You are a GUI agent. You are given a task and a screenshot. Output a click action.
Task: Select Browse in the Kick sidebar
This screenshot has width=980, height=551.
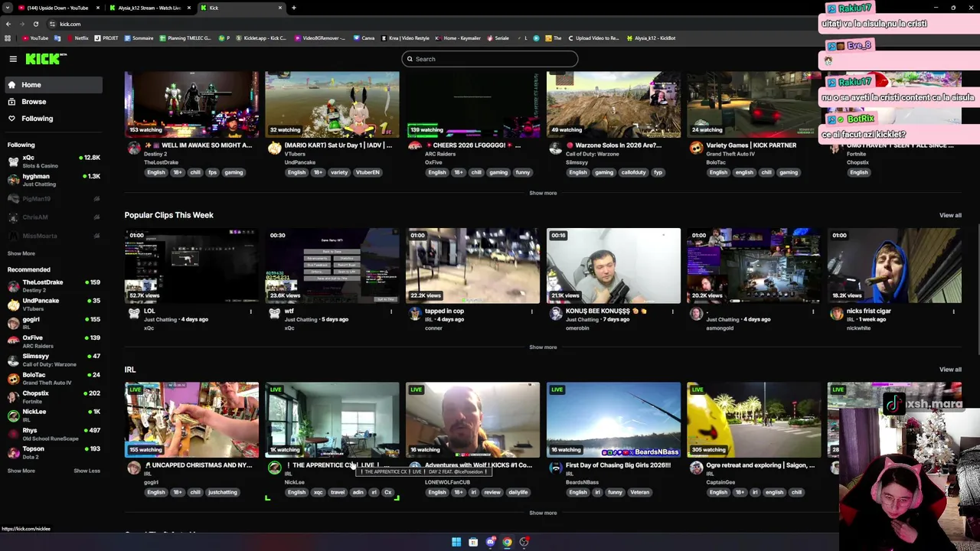(x=54, y=102)
